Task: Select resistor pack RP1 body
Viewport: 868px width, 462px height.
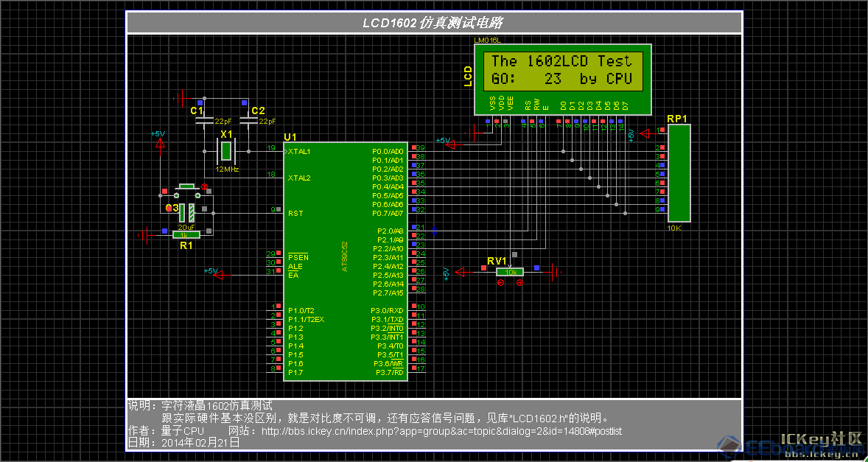Action: pos(679,172)
